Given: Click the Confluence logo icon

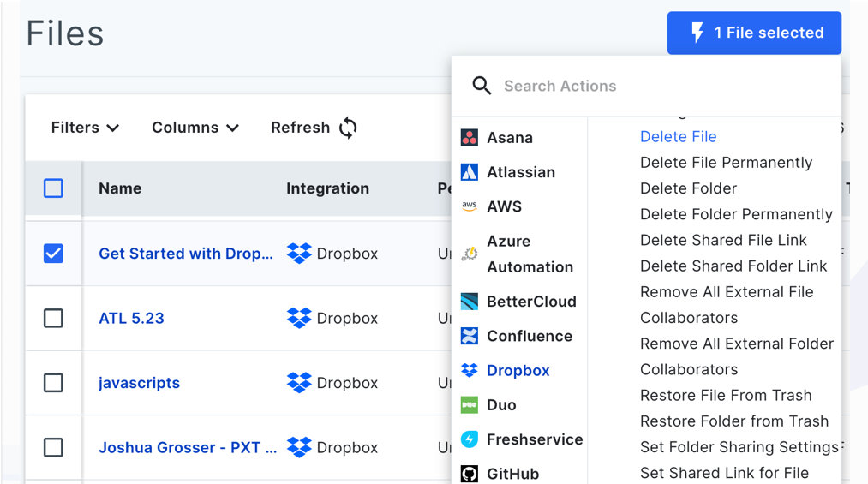Looking at the screenshot, I should tap(470, 336).
